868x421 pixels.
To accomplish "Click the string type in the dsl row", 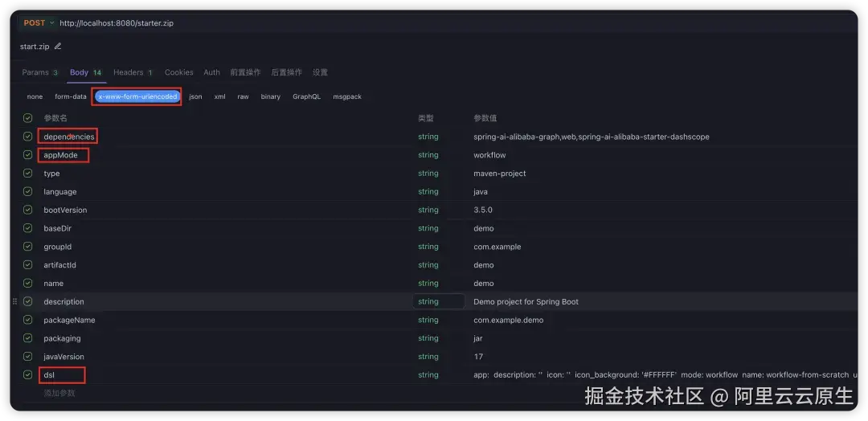I will click(428, 374).
